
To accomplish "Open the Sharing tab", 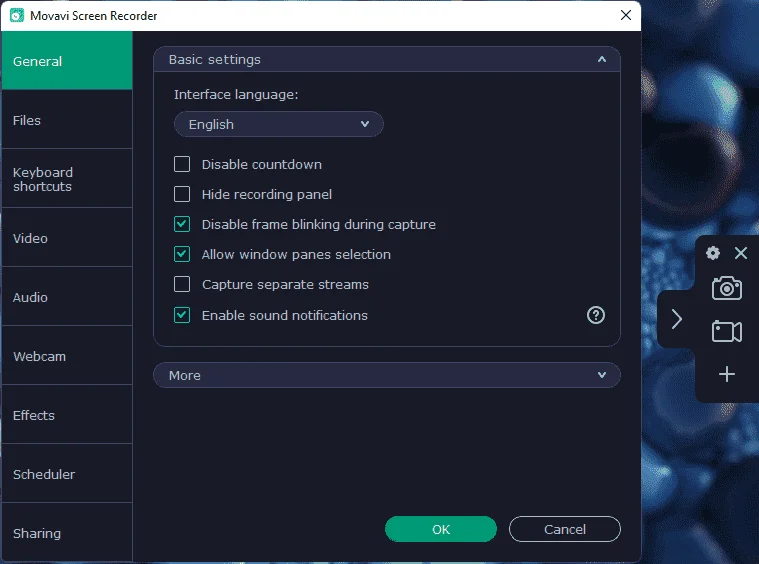I will point(67,533).
